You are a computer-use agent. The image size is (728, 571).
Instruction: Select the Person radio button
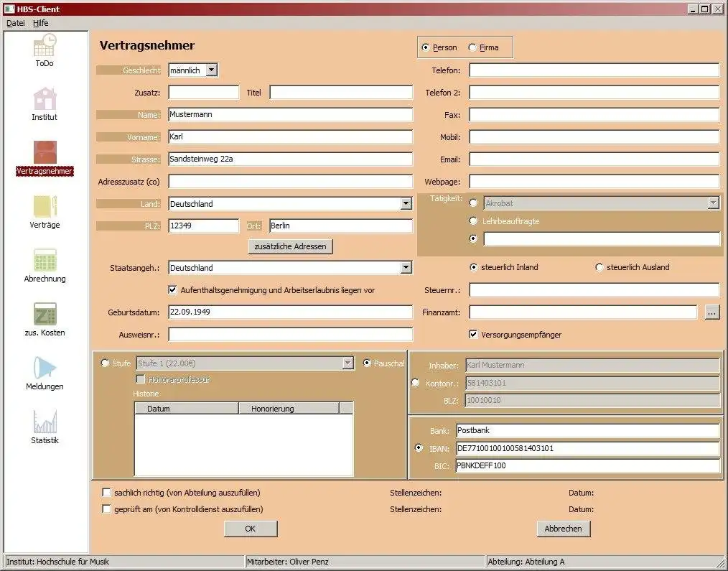tap(425, 47)
